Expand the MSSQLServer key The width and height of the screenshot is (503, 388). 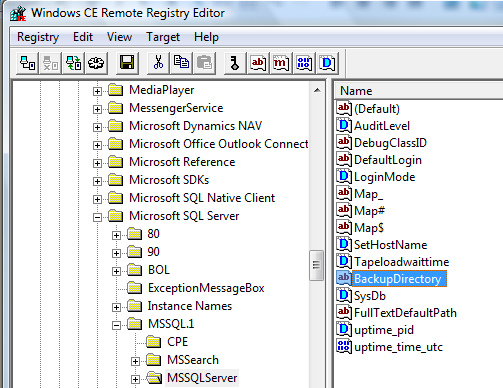tap(135, 379)
